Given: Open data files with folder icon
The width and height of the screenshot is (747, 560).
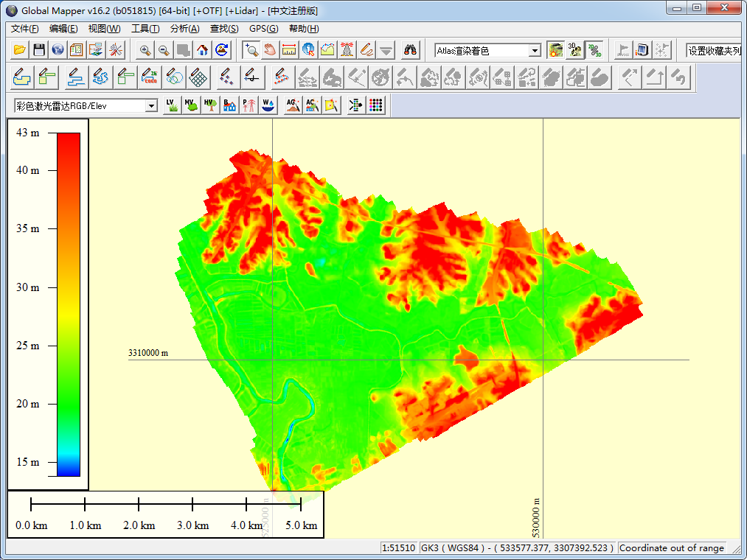Looking at the screenshot, I should pos(20,49).
